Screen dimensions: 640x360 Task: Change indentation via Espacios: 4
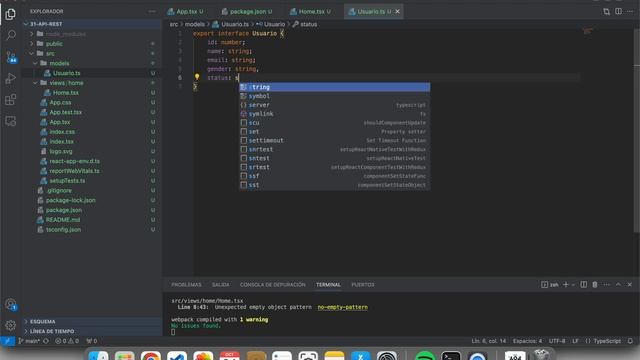pos(527,341)
